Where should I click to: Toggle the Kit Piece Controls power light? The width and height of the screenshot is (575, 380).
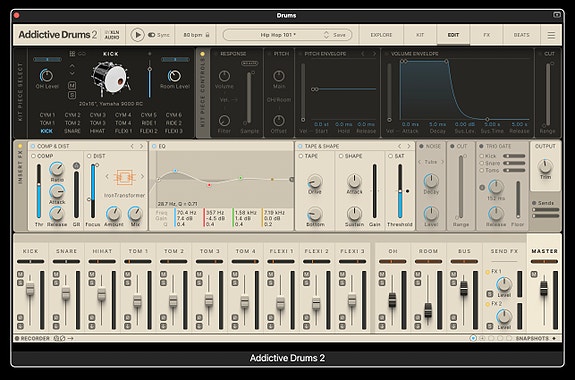click(202, 54)
